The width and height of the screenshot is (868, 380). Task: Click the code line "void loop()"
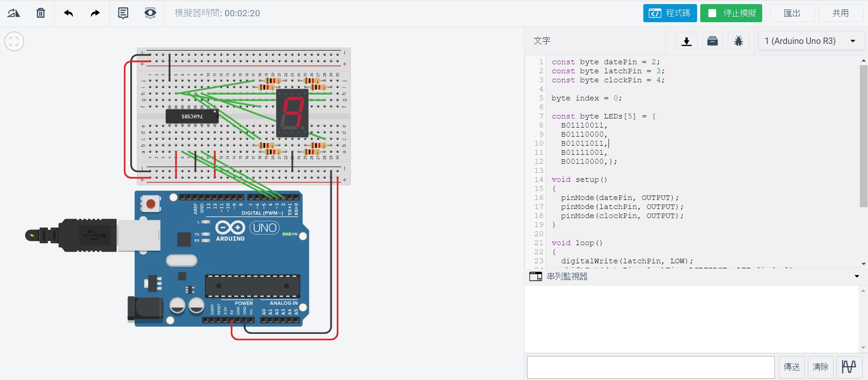click(x=577, y=243)
